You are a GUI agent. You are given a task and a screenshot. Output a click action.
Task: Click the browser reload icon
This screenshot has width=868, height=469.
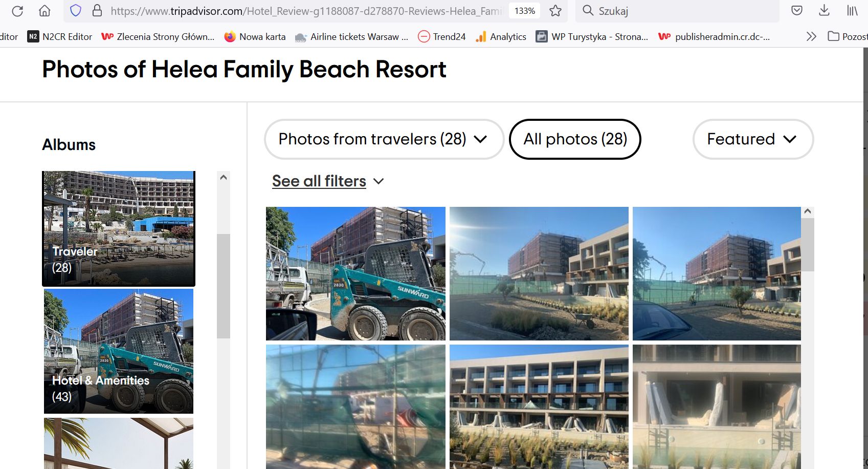click(x=17, y=11)
